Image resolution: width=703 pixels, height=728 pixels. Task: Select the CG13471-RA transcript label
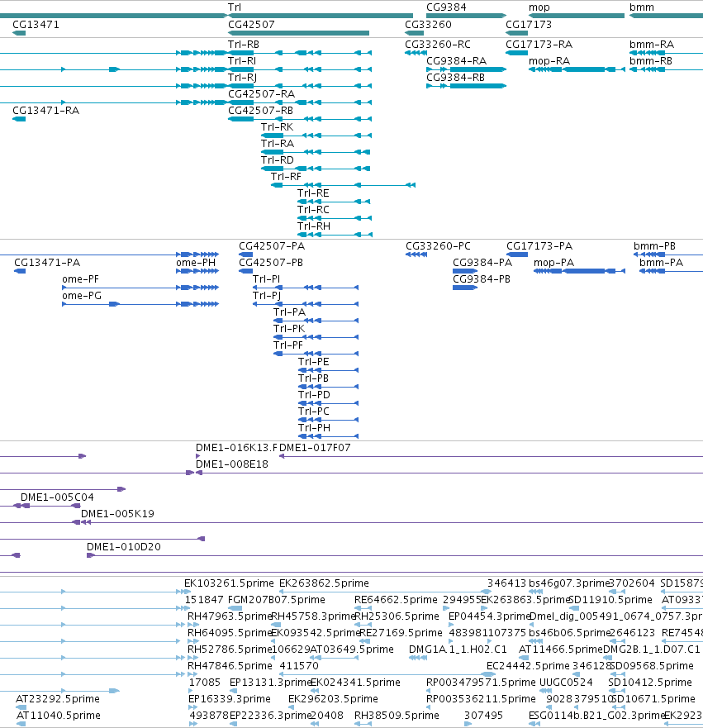point(46,111)
